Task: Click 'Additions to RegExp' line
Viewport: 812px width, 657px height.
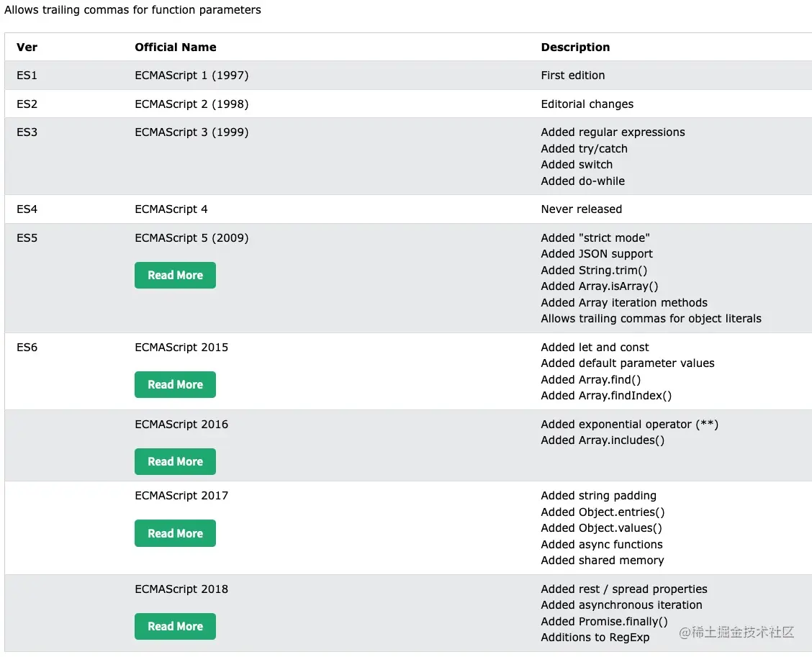Action: pyautogui.click(x=595, y=638)
